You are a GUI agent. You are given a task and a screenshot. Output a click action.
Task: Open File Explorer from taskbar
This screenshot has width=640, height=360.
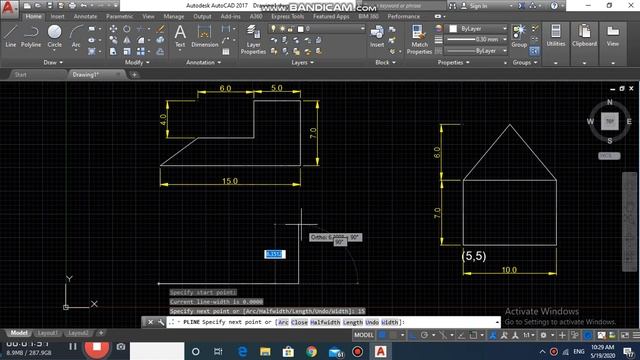pyautogui.click(x=265, y=351)
